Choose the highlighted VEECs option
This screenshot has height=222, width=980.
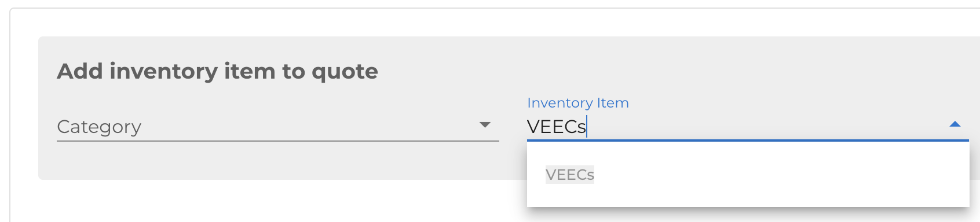(x=570, y=175)
